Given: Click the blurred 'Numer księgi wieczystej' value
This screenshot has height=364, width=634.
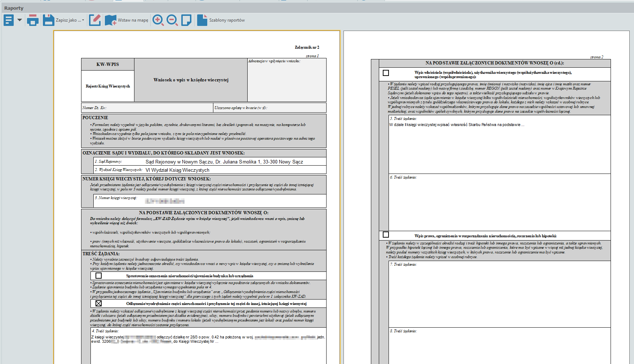Looking at the screenshot, I should (165, 201).
